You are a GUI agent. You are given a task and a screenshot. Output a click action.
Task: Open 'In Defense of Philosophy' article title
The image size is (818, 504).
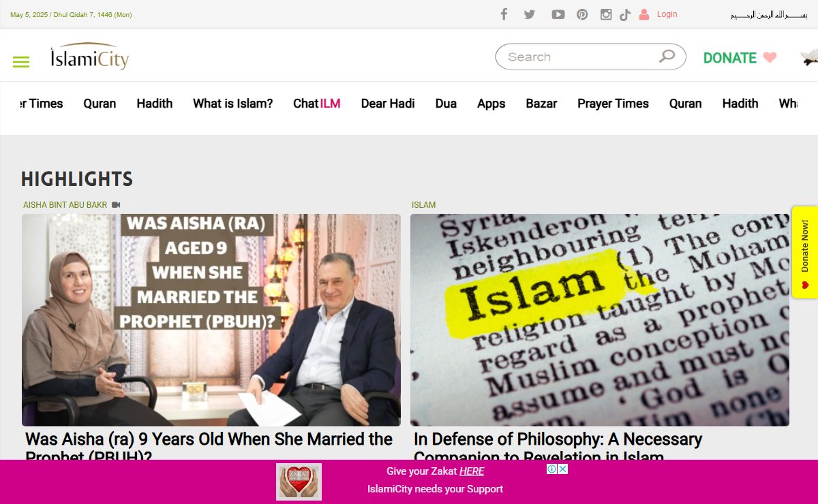click(x=558, y=446)
